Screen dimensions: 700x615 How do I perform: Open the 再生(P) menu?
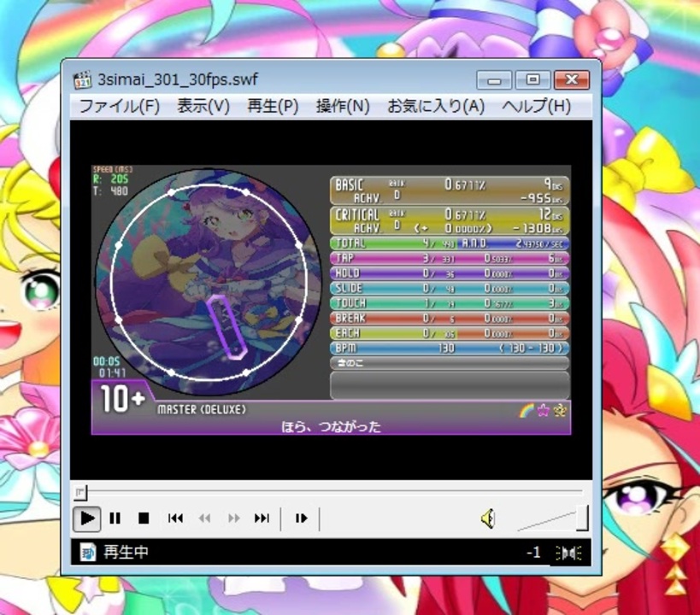(x=273, y=106)
